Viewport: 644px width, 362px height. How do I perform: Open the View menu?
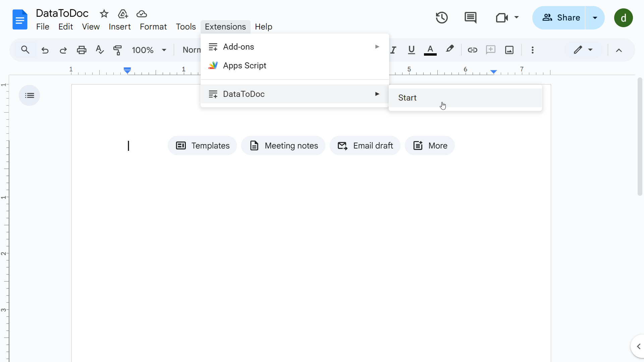[91, 27]
